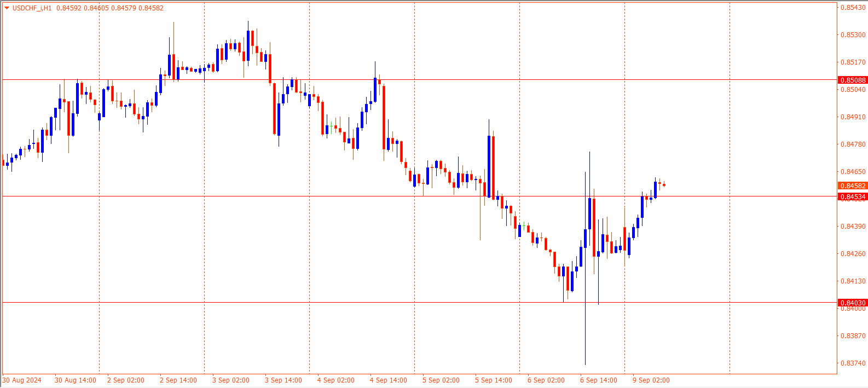Screen dimensions: 868x388
Task: Click the 0.84260 price scale label
Action: click(853, 254)
